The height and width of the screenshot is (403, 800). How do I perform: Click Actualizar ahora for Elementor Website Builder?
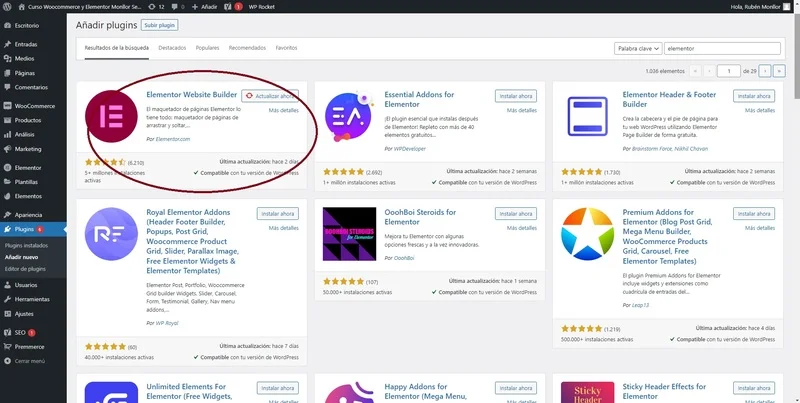(x=270, y=96)
